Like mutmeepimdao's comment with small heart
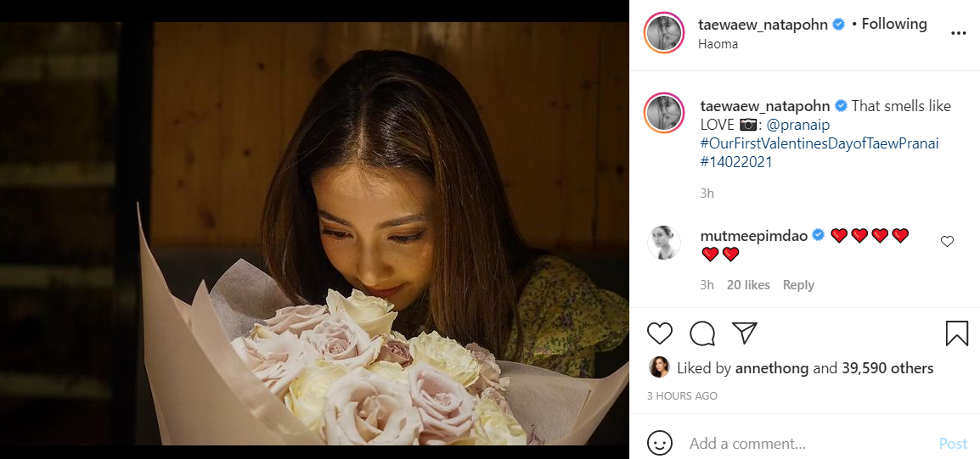The width and height of the screenshot is (980, 459). [947, 241]
